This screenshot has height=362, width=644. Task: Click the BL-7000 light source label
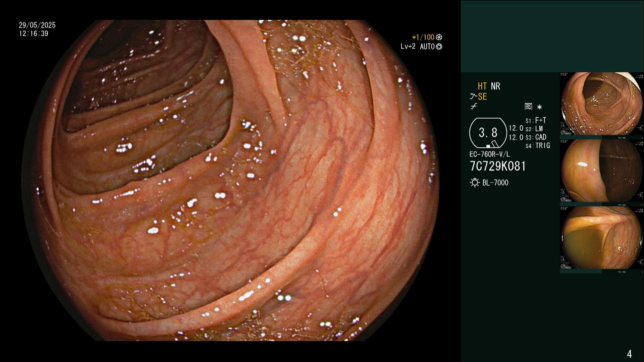click(495, 183)
